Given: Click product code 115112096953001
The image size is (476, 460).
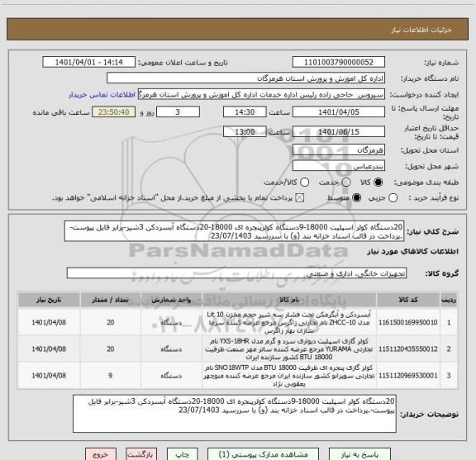Looking at the screenshot, I should pos(407,376).
